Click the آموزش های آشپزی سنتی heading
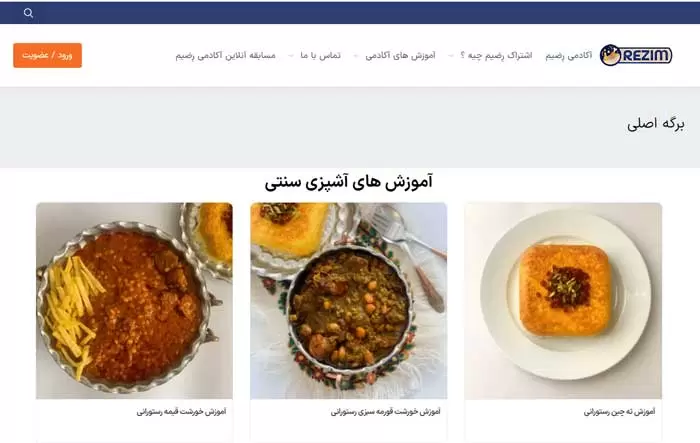This screenshot has width=700, height=443. click(x=349, y=182)
